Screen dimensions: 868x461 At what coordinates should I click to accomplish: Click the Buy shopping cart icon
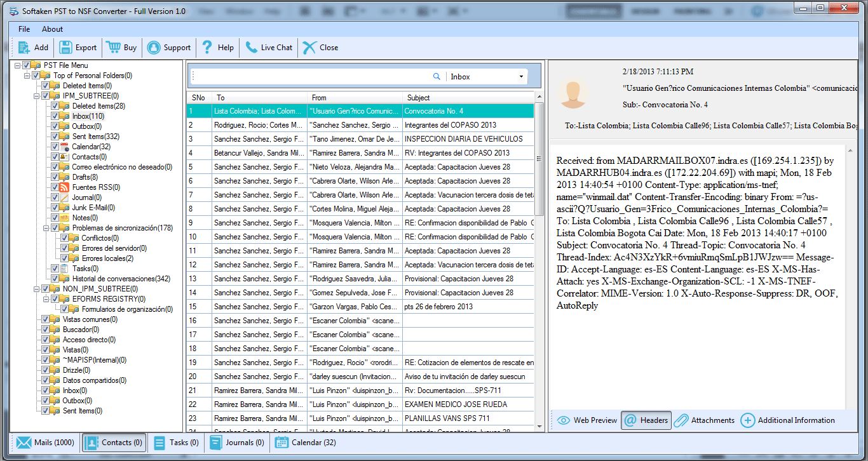(x=114, y=47)
